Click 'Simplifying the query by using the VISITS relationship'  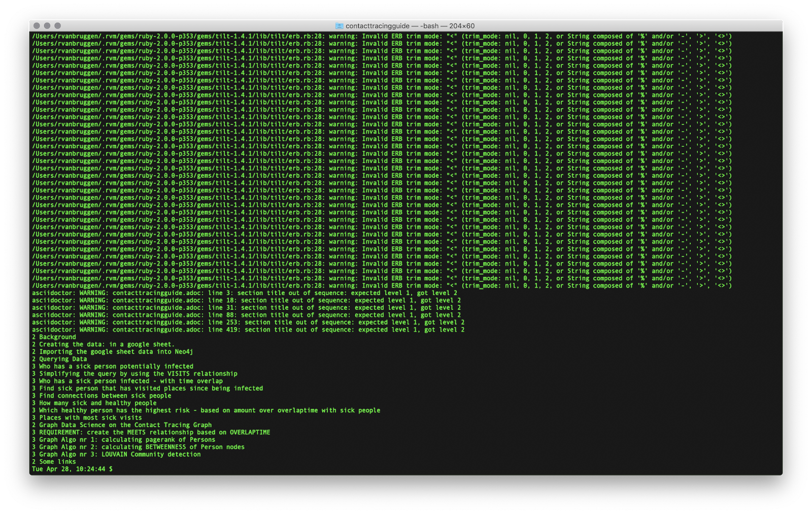click(138, 374)
